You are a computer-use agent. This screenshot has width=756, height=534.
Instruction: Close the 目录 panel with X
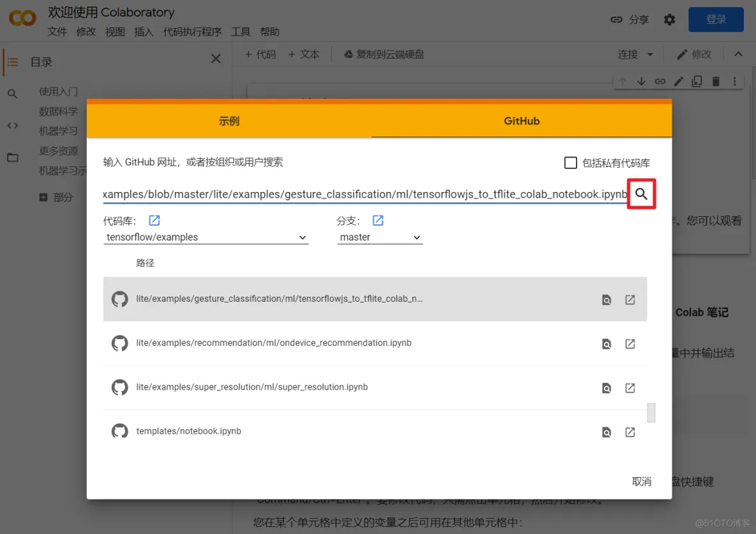pos(216,59)
